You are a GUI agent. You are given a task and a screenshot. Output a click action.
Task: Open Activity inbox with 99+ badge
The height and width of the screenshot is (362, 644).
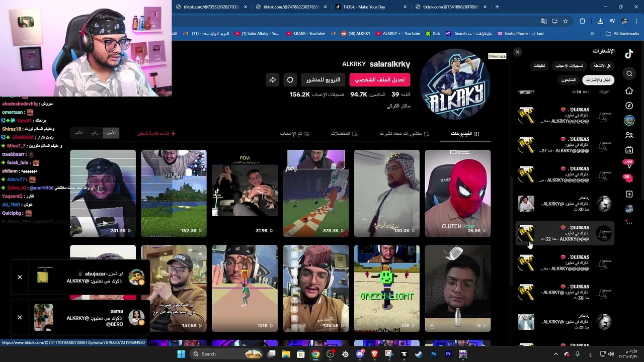click(628, 163)
